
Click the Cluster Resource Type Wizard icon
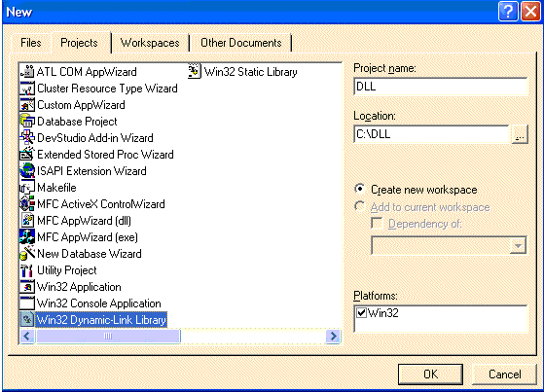click(x=27, y=89)
